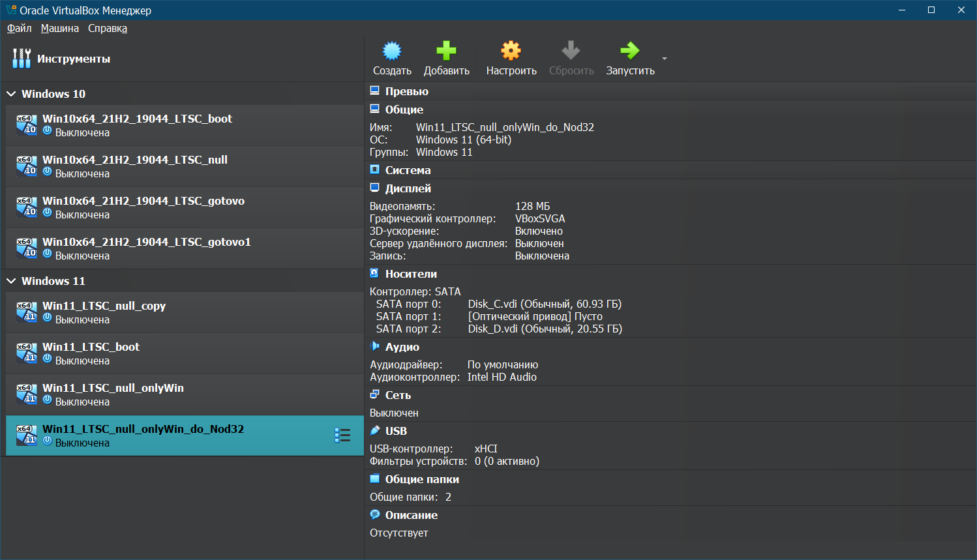Click the Создать (New) toolbar icon

[x=392, y=51]
